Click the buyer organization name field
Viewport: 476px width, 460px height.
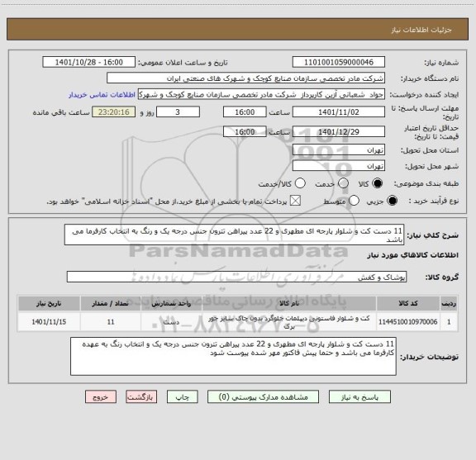[x=246, y=78]
